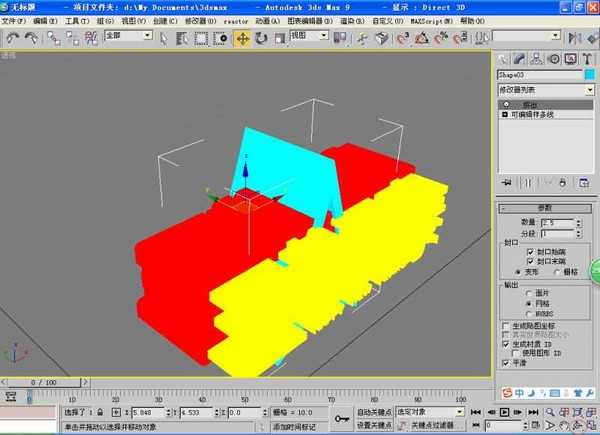Select the Unlink Selection tool
This screenshot has width=600, height=435.
pyautogui.click(x=72, y=38)
